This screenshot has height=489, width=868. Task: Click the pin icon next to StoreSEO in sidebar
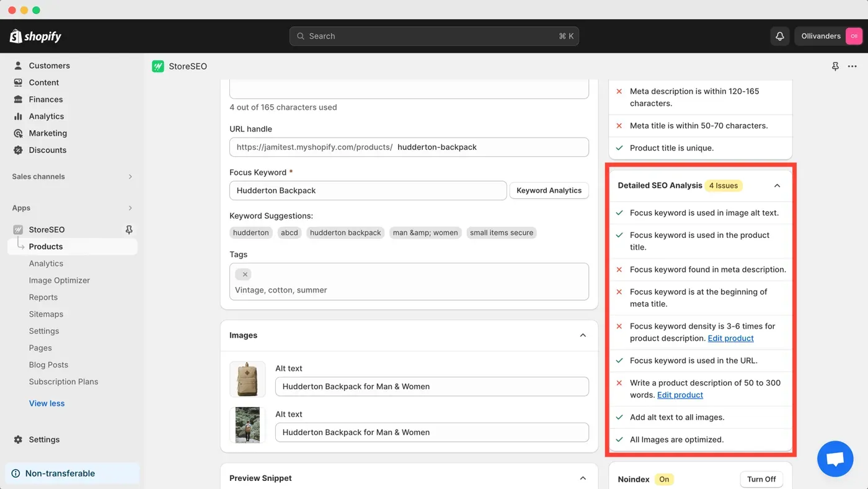click(129, 230)
